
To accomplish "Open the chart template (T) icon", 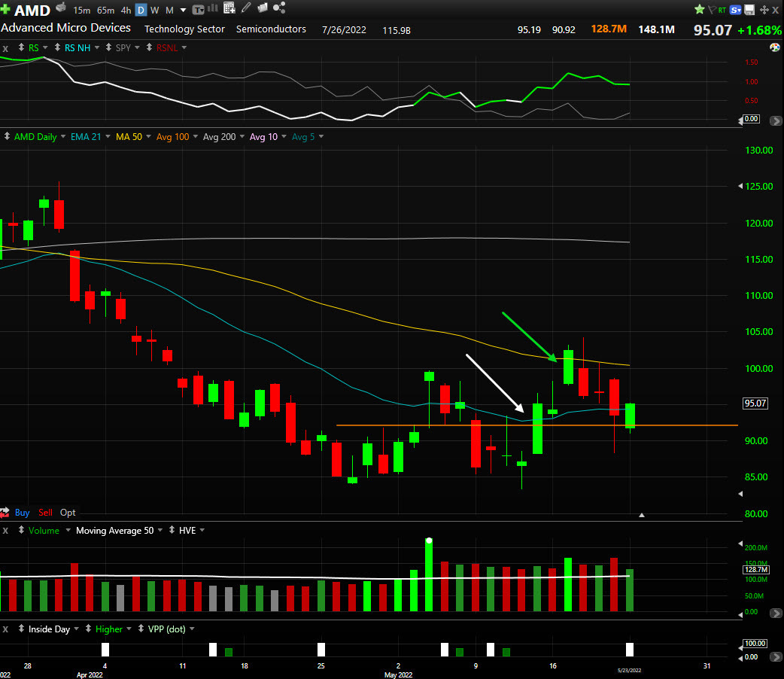I will [199, 9].
